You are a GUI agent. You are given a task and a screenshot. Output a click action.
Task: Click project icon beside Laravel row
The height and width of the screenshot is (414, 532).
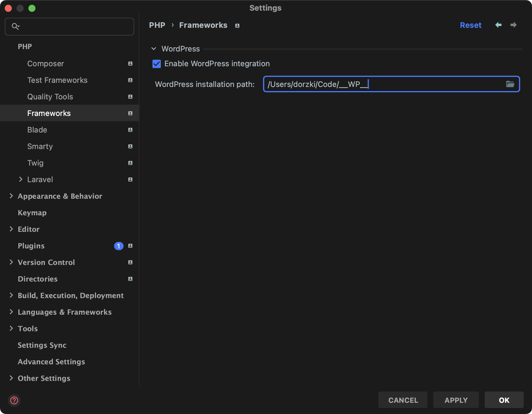(x=130, y=179)
